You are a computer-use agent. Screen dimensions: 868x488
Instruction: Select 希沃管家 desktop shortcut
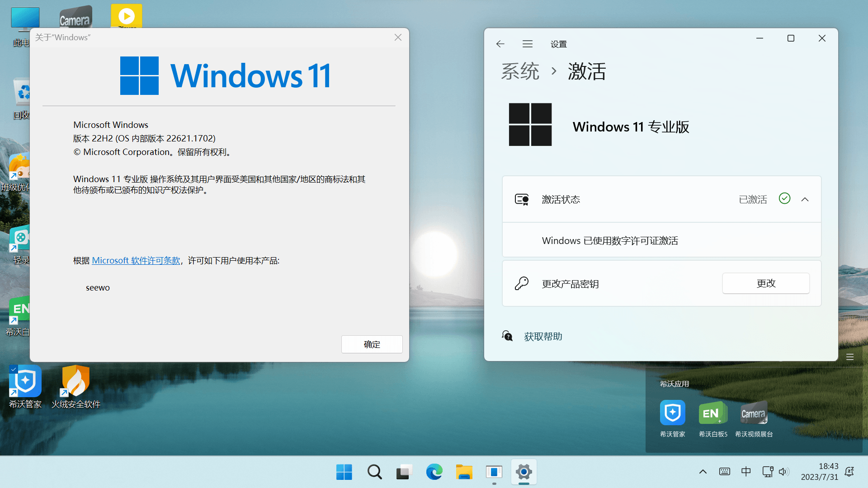pyautogui.click(x=25, y=387)
